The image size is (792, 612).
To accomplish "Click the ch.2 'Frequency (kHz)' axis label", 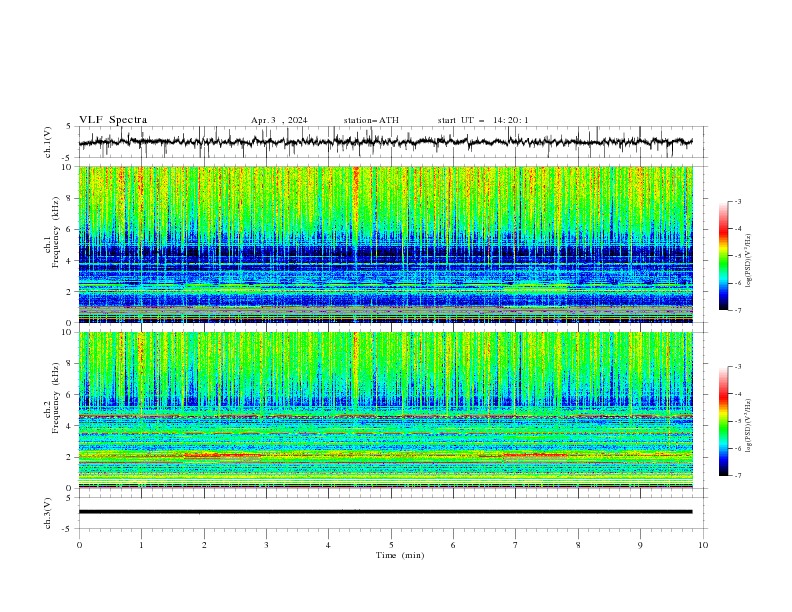I will tap(56, 398).
